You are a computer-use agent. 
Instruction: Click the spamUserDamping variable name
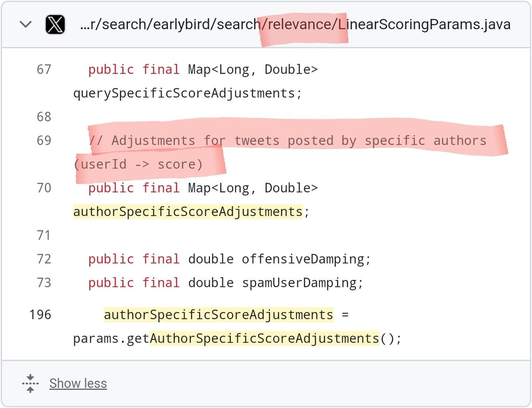pyautogui.click(x=299, y=282)
